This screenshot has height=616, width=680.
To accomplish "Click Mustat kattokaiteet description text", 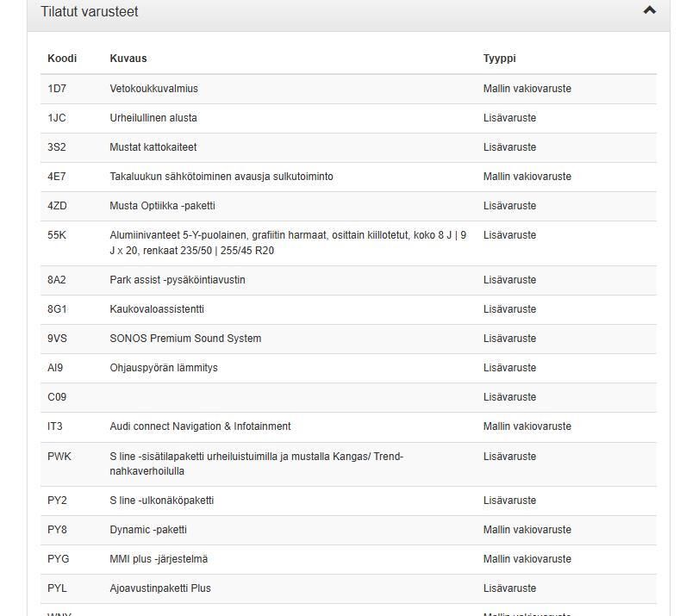I will [x=153, y=147].
